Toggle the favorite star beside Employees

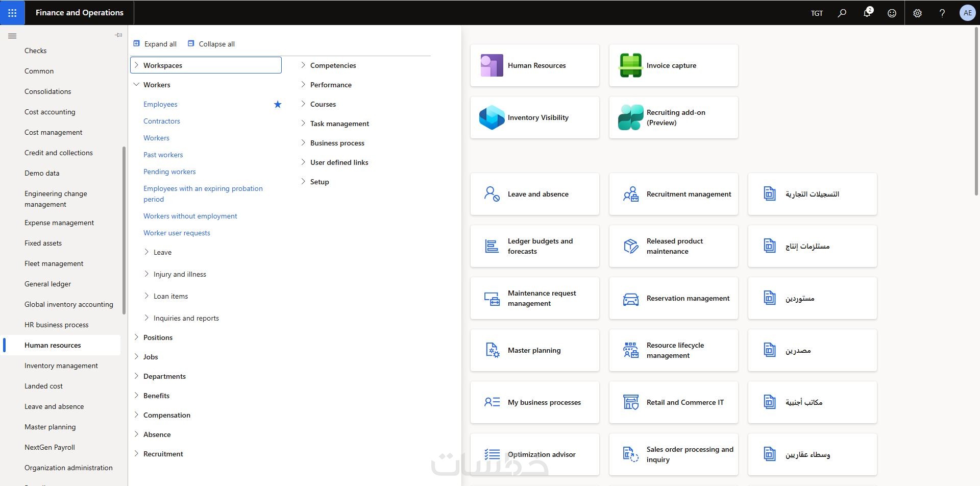point(278,104)
